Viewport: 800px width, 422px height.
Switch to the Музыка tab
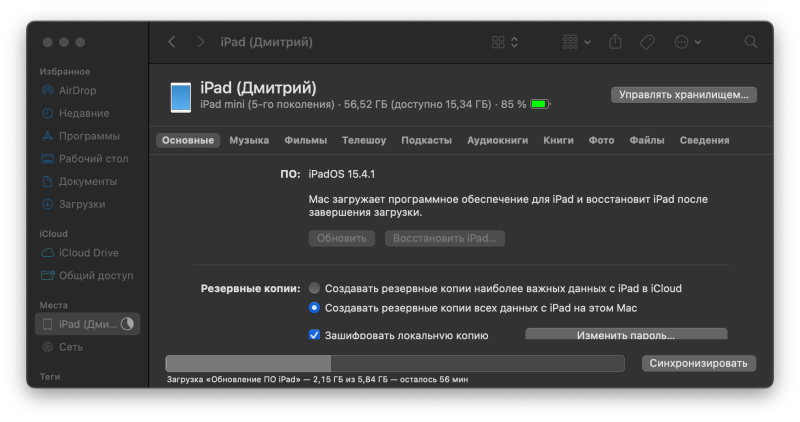click(249, 140)
